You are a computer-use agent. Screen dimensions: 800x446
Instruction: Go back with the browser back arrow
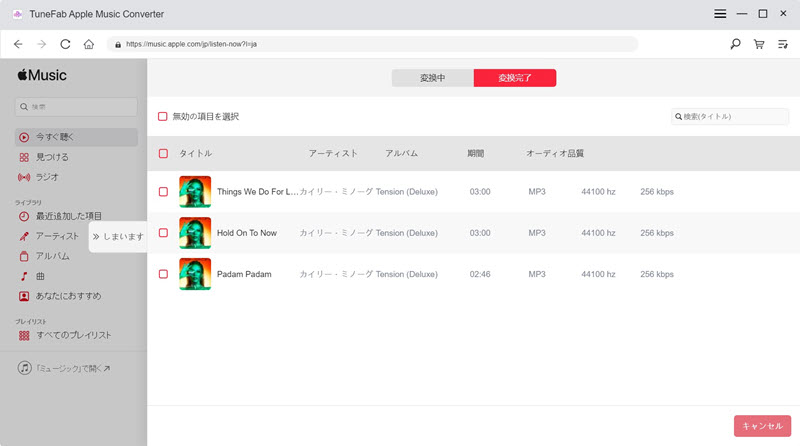(x=18, y=44)
